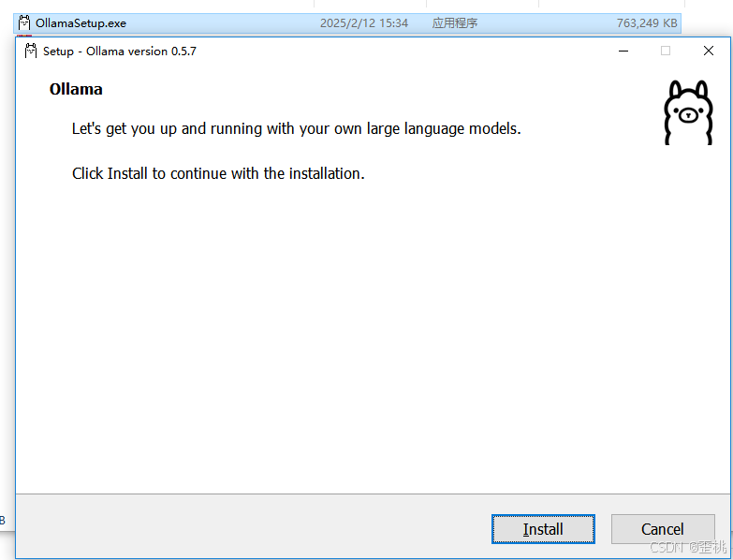Image resolution: width=733 pixels, height=560 pixels.
Task: Click the file type 应用程序 cell
Action: 455,22
